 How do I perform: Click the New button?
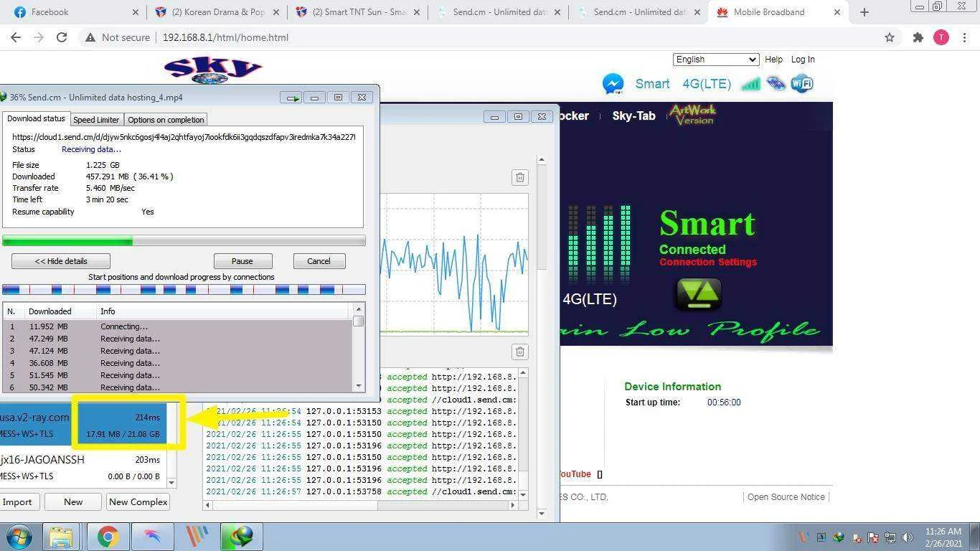tap(73, 502)
